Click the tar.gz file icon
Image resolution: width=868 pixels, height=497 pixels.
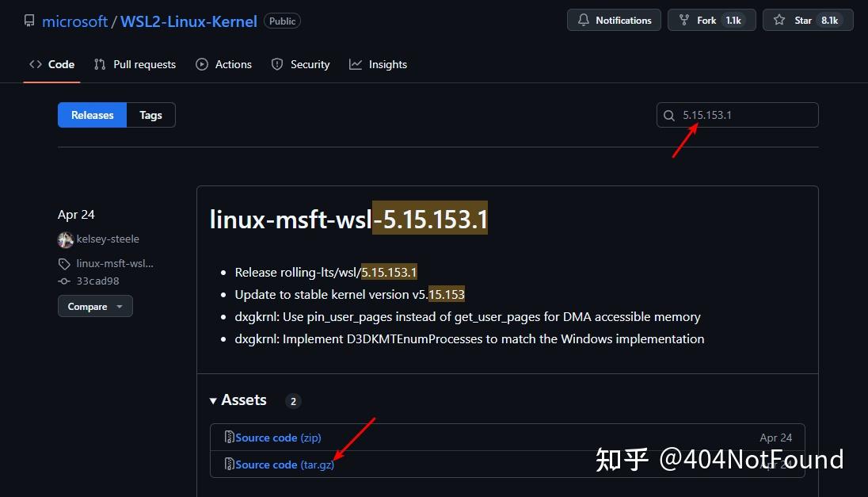tap(229, 464)
